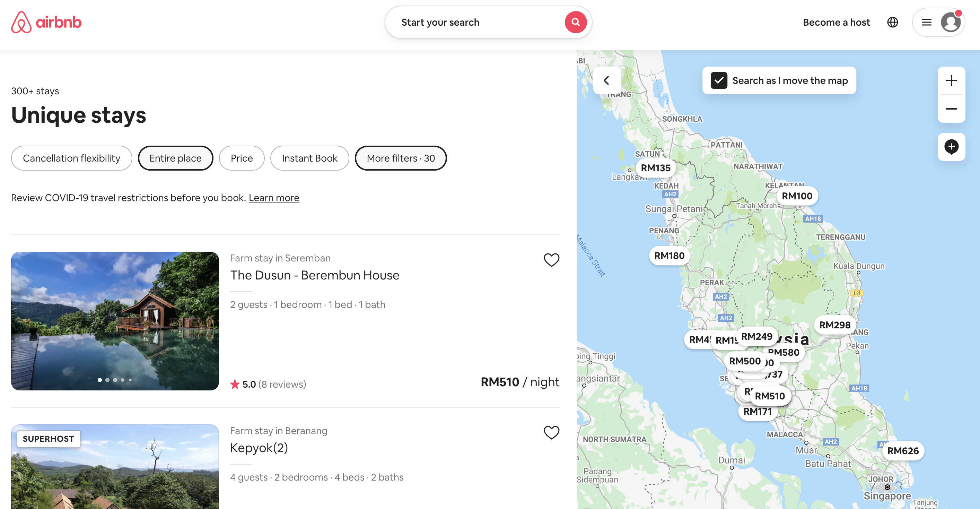
Task: Open More filters panel
Action: coord(401,158)
